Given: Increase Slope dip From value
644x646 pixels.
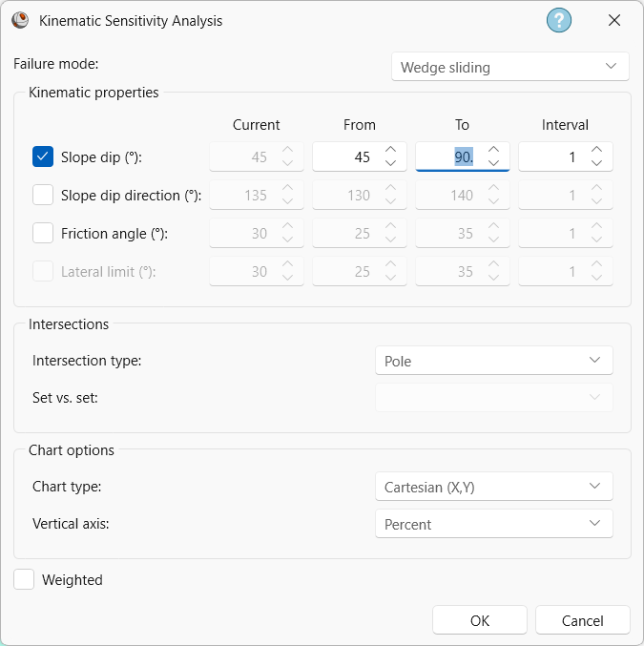Looking at the screenshot, I should click(390, 150).
